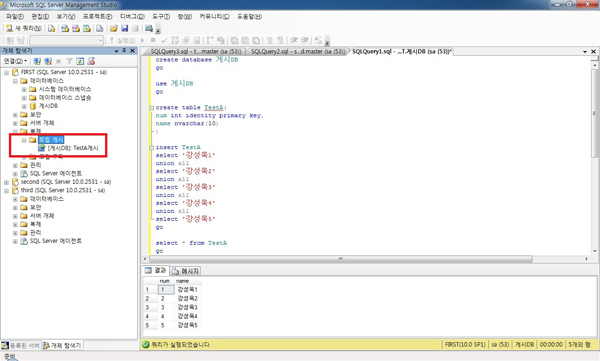
Task: Click the cancel executing query stop icon
Action: pos(153,40)
